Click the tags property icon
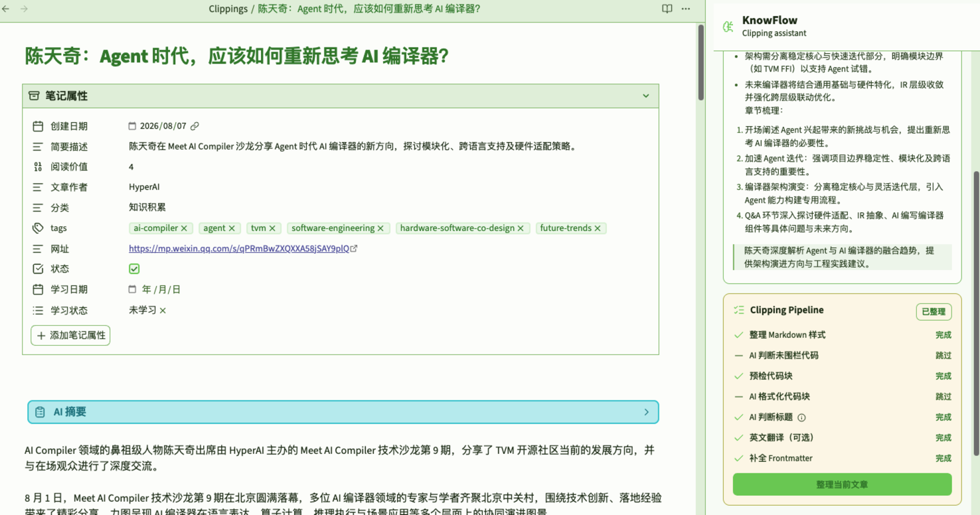Screen dimensions: 980x515 click(38, 228)
